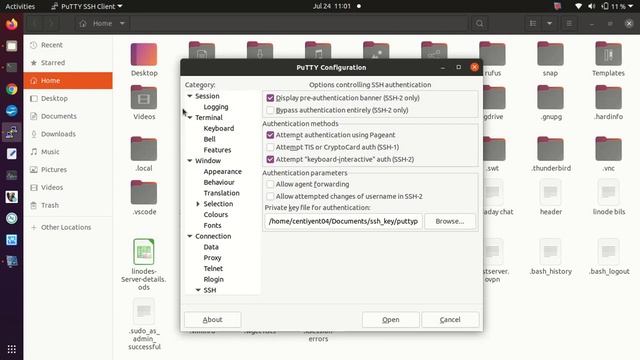640x360 pixels.
Task: Select the PuTTY icon in the dock
Action: click(x=11, y=132)
